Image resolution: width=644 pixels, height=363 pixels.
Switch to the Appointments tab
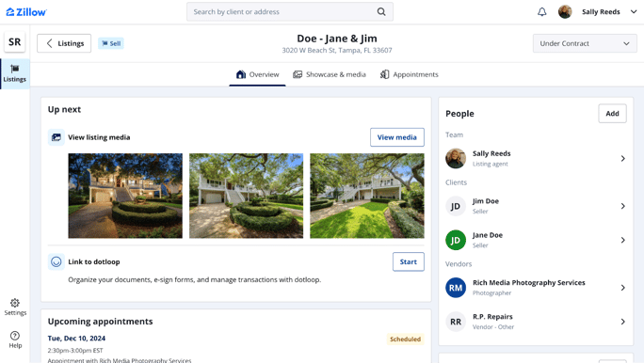pyautogui.click(x=409, y=74)
